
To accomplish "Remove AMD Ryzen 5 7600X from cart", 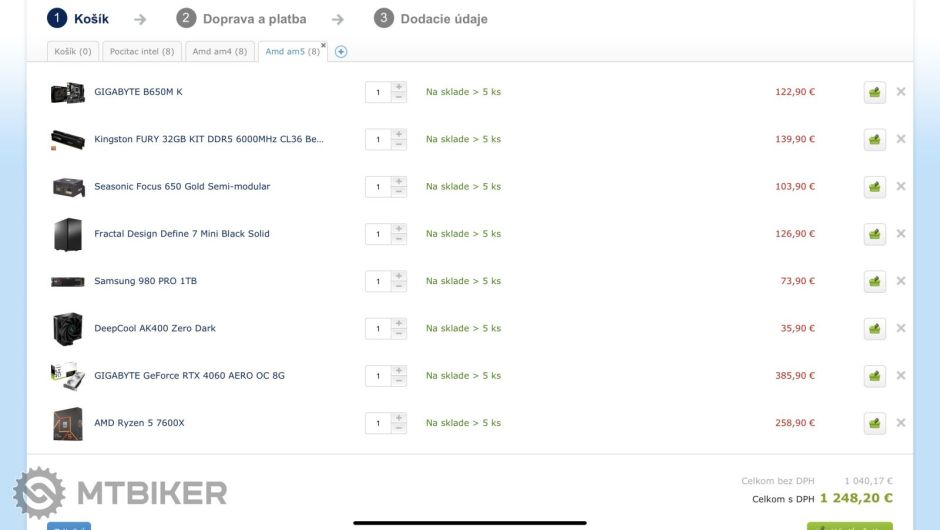I will tap(901, 423).
